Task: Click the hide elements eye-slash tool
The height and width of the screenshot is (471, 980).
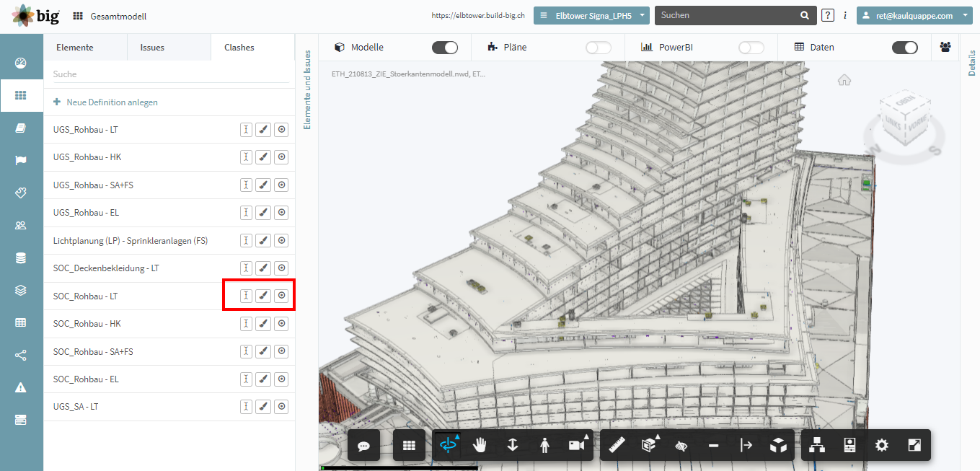Action: click(681, 445)
